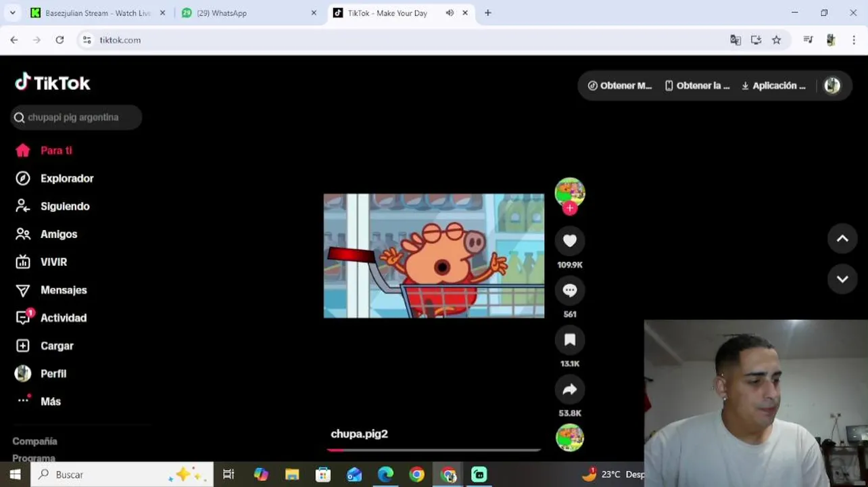Open the comments showing 561

point(570,290)
